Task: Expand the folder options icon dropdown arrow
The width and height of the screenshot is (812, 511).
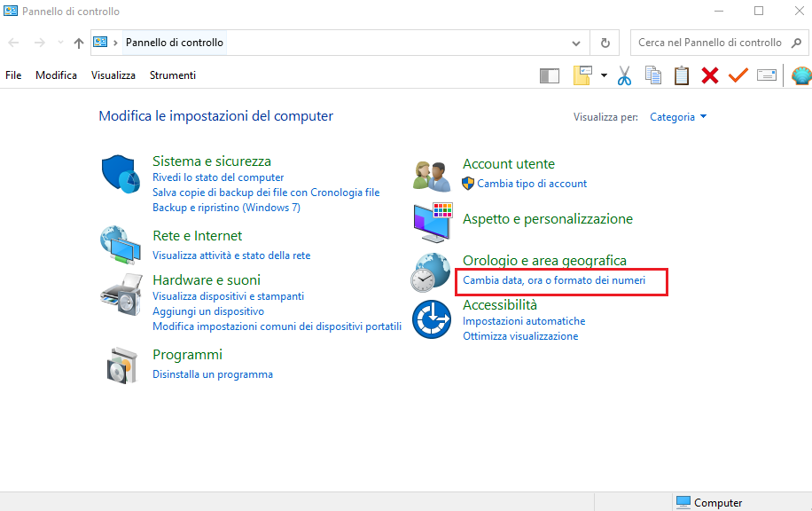Action: pyautogui.click(x=604, y=75)
